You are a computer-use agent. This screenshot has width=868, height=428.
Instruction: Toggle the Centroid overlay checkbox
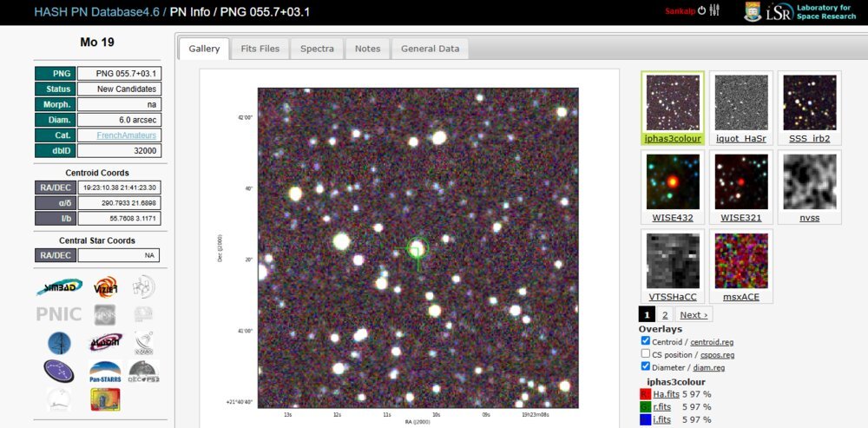tap(646, 340)
